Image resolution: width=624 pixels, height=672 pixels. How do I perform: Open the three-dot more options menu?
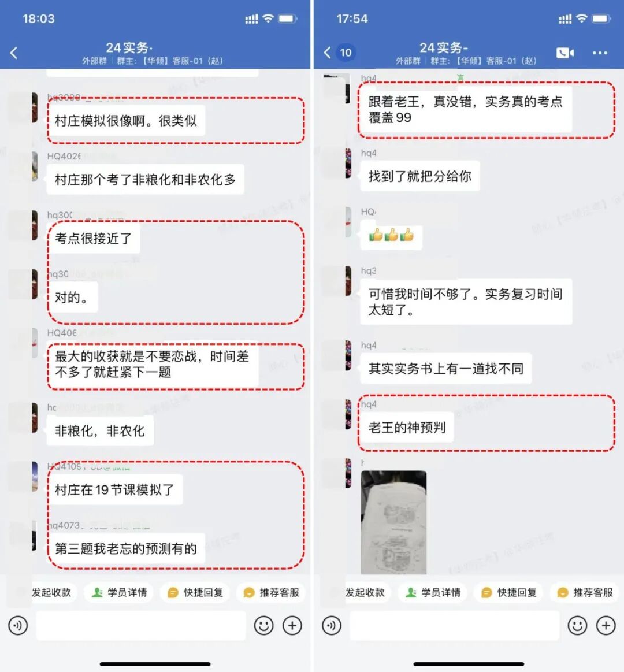[x=600, y=53]
